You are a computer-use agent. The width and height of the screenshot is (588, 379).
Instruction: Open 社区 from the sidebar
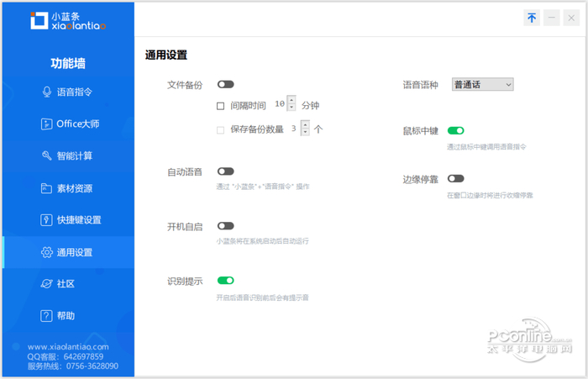click(x=68, y=284)
